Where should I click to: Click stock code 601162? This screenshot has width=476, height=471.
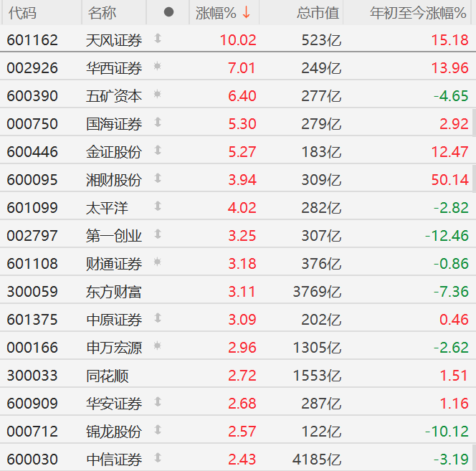click(x=32, y=40)
